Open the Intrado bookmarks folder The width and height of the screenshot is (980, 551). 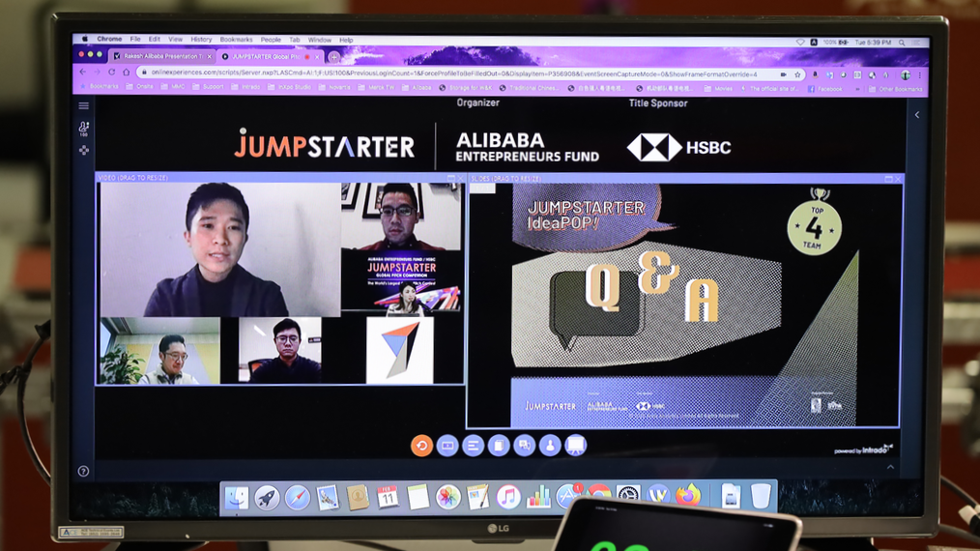click(x=246, y=87)
